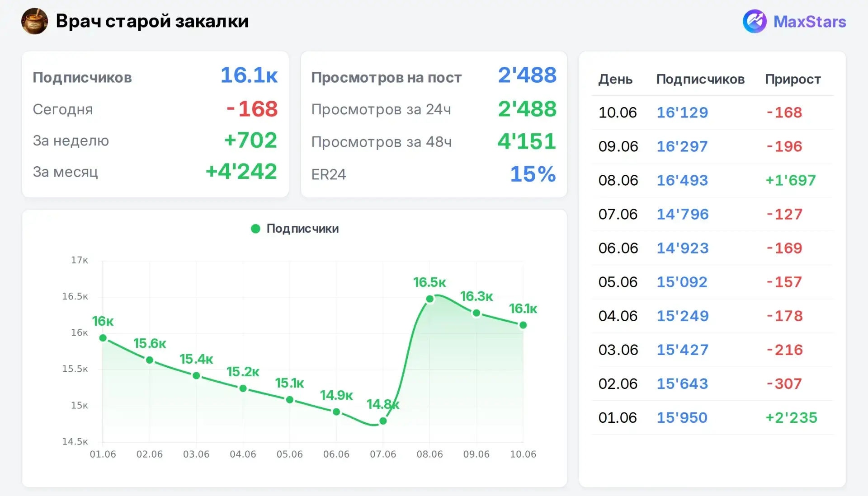Click the Просмотров за 24ч 2'488 value
The image size is (868, 496).
click(527, 109)
